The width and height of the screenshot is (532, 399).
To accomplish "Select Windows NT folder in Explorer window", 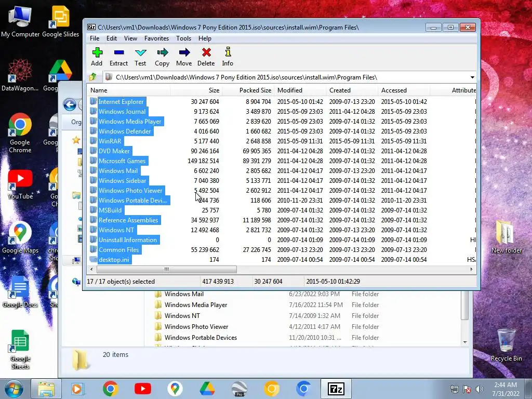I will pos(182,315).
